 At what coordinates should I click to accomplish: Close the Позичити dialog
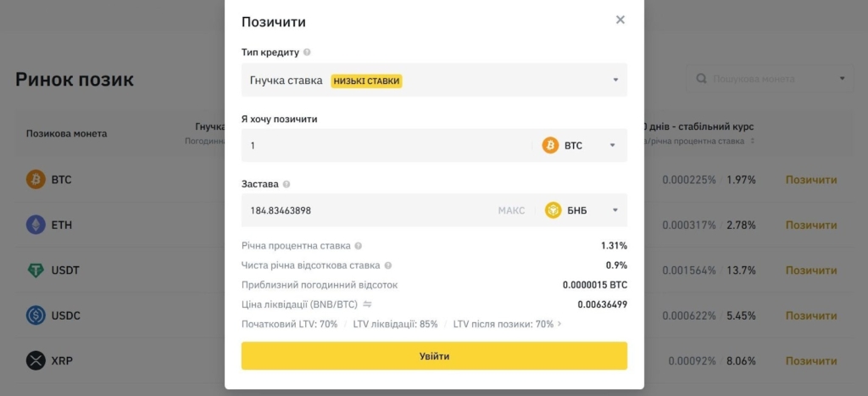tap(620, 20)
